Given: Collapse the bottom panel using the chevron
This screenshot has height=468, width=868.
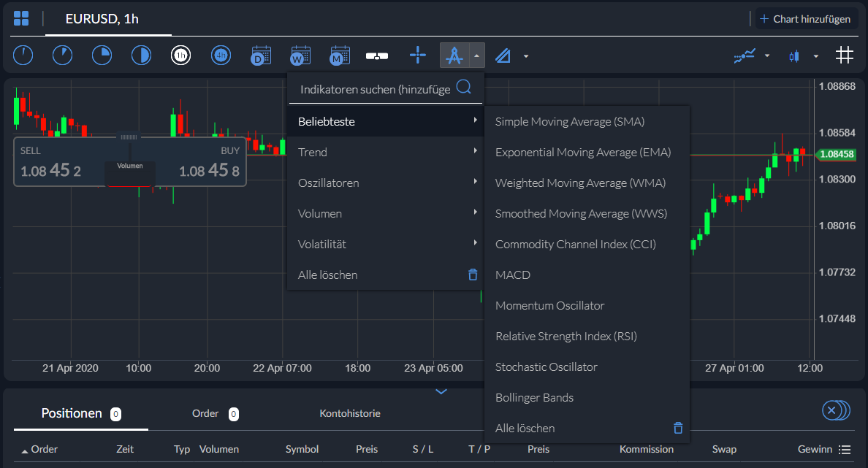Looking at the screenshot, I should (x=441, y=391).
